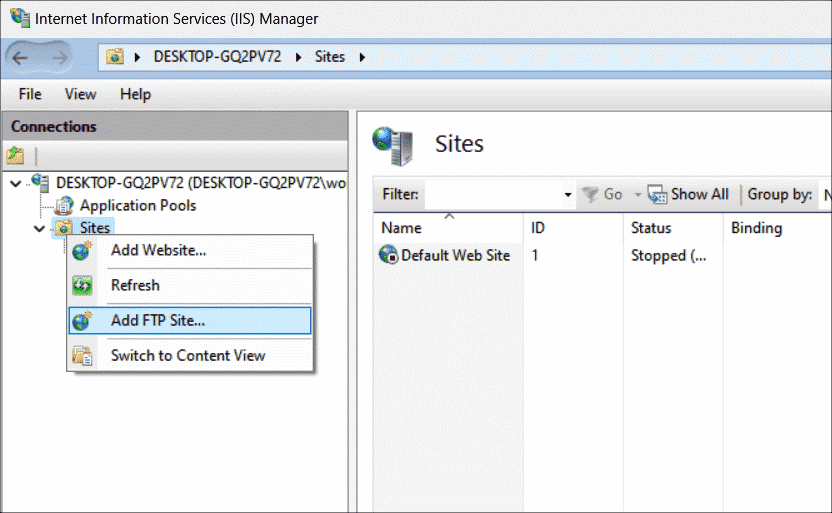
Task: Collapse the Sites tree node
Action: 39,229
